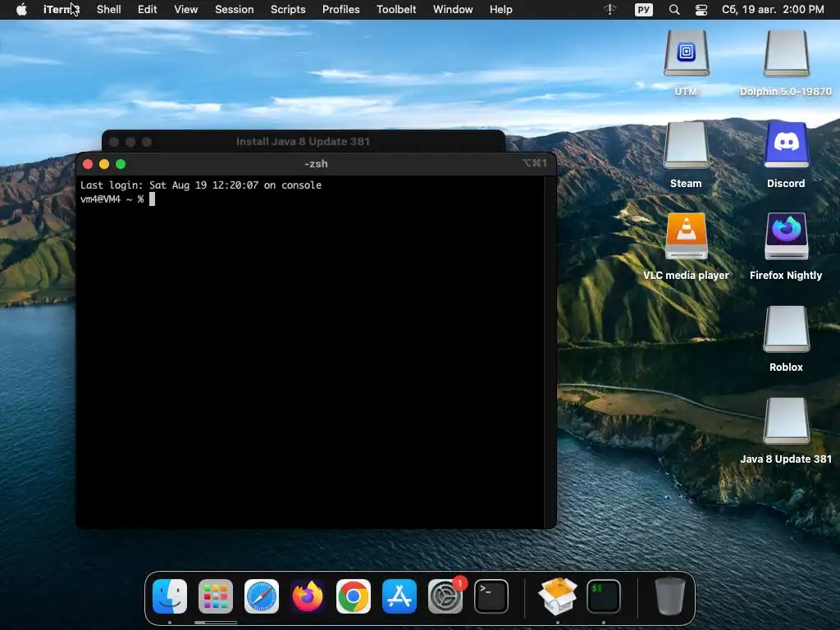Open the Shell menu
The image size is (840, 630).
[109, 10]
